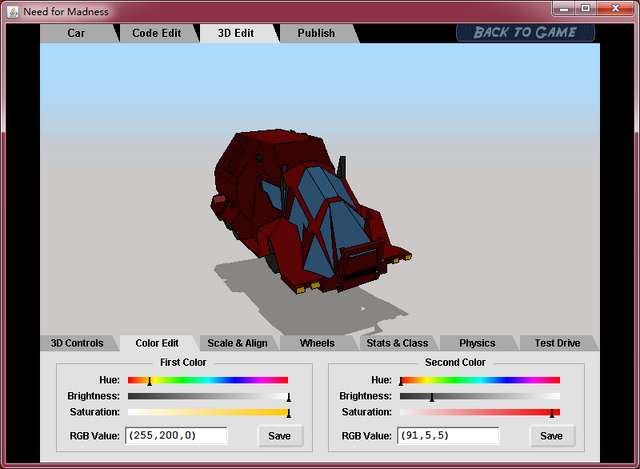Select the Color Edit sub-tab
Image resolution: width=640 pixels, height=469 pixels.
click(x=157, y=343)
